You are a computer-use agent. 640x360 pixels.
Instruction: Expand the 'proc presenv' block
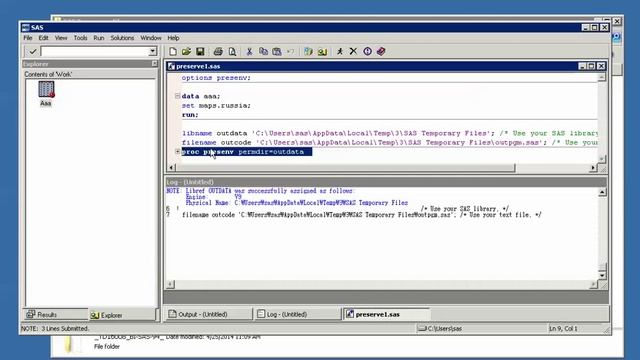click(x=178, y=151)
